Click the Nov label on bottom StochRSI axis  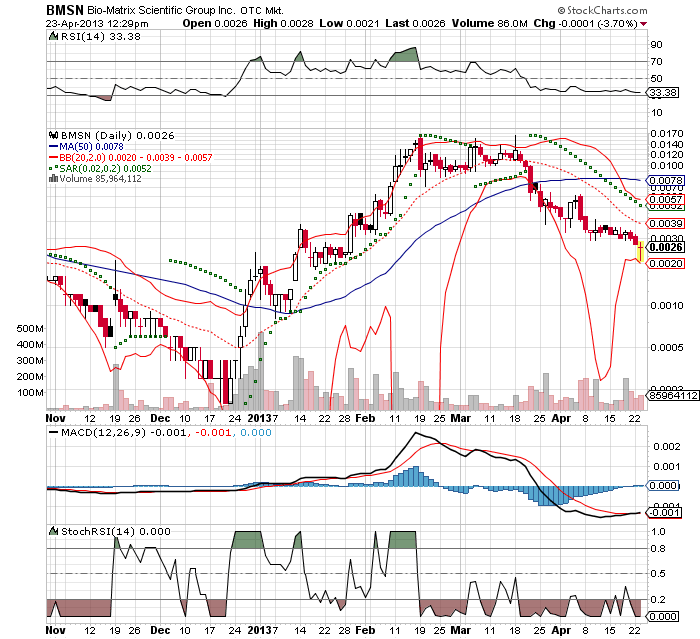pos(56,630)
